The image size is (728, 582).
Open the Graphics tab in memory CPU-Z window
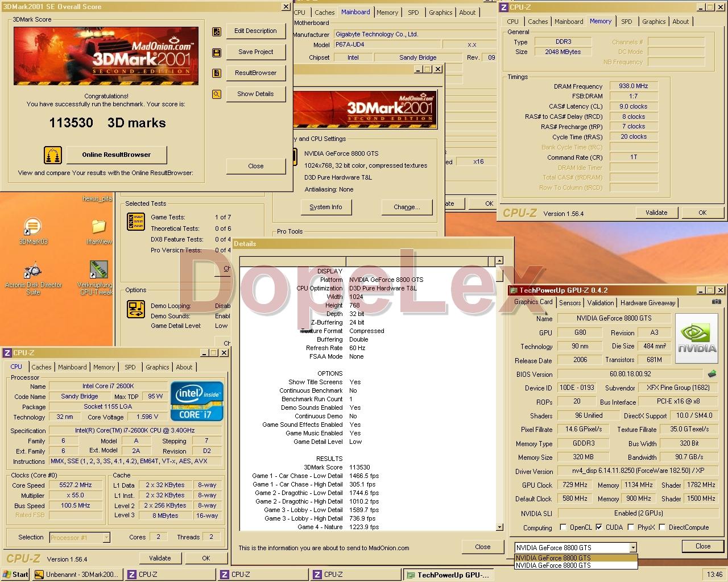[x=653, y=22]
